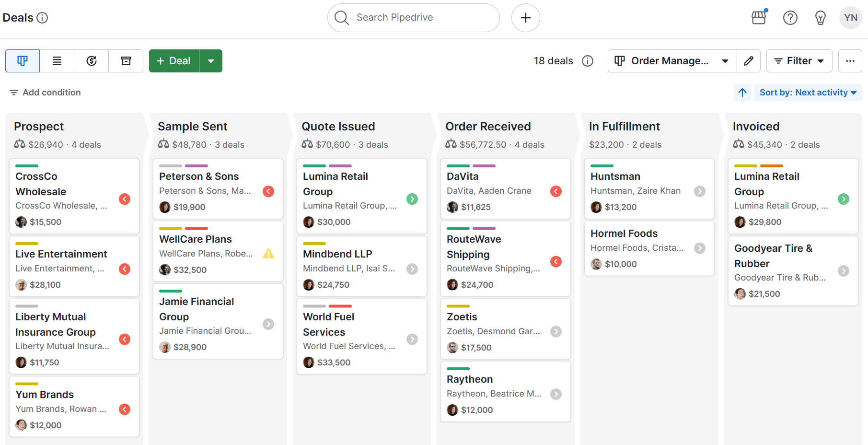Focus the Search Pipedrive field

tap(414, 18)
